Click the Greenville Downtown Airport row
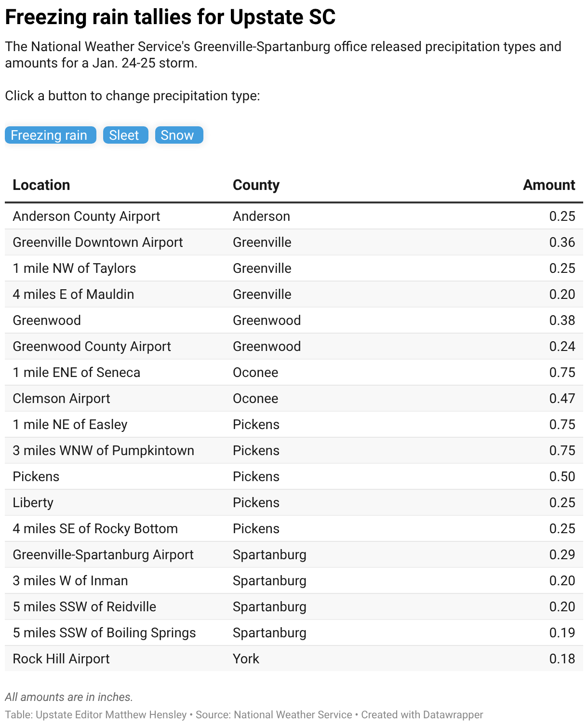This screenshot has height=726, width=588. 294,242
